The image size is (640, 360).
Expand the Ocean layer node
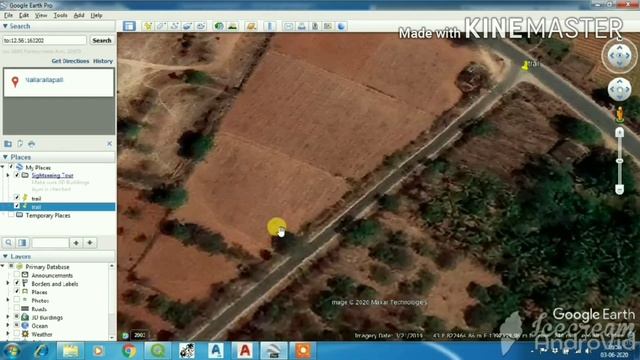[x=8, y=325]
